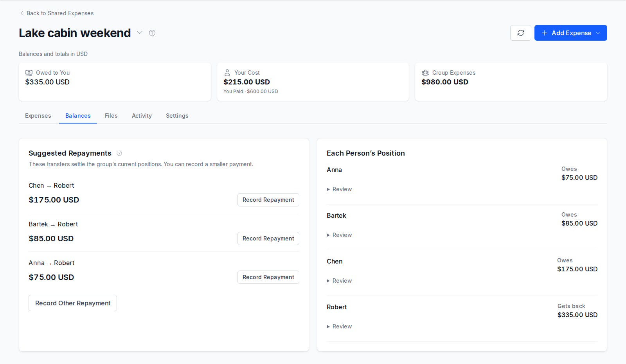Click the Bartek → Robert transfer label
This screenshot has width=626, height=364.
[53, 224]
